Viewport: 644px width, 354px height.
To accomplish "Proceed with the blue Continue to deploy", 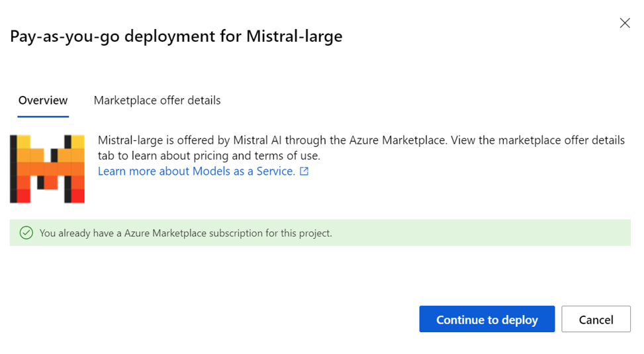I will 486,319.
